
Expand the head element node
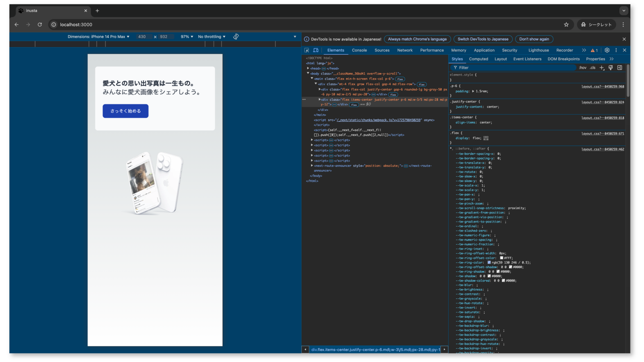pos(308,68)
